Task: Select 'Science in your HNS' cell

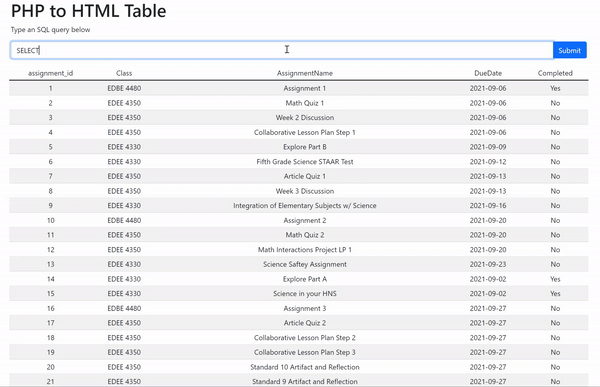Action: click(x=305, y=294)
